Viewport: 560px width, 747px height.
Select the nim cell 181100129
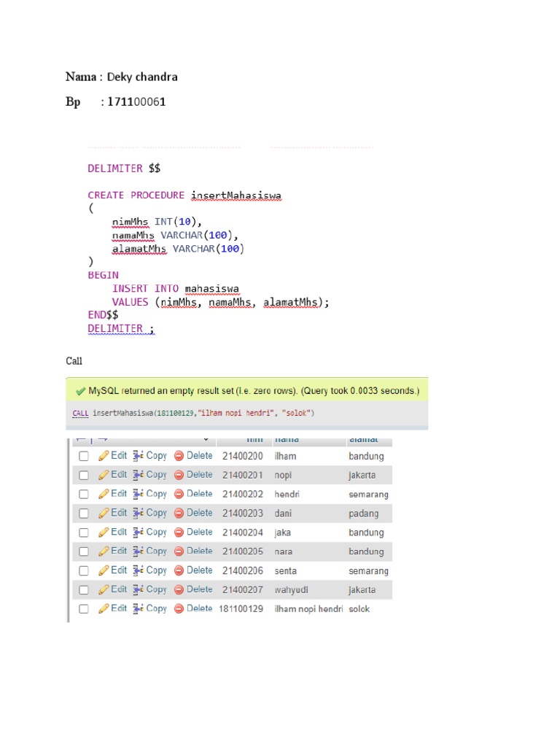pos(241,609)
